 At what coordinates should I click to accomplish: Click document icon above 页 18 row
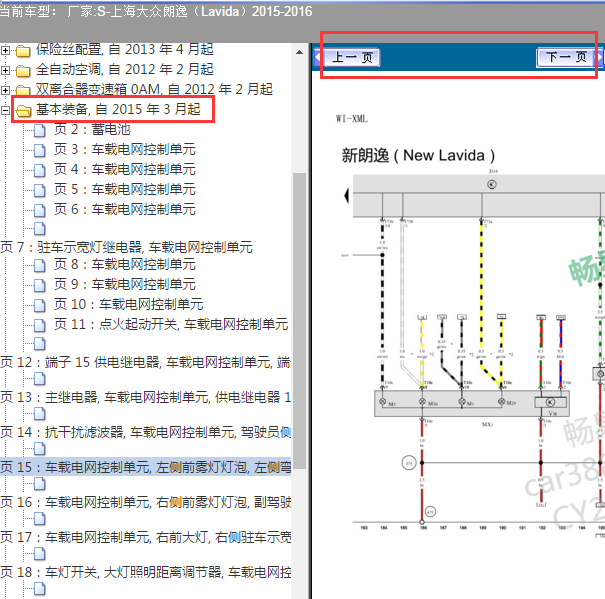[39, 554]
